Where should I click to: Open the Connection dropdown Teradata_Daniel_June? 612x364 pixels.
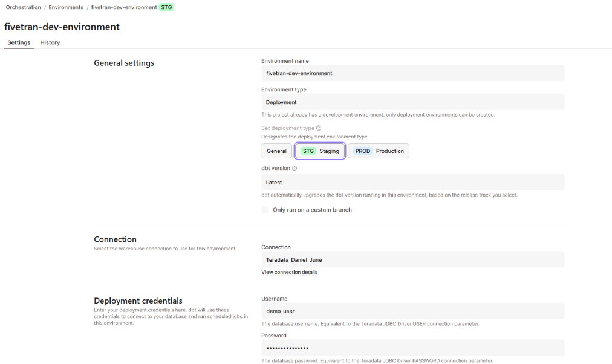(x=413, y=259)
